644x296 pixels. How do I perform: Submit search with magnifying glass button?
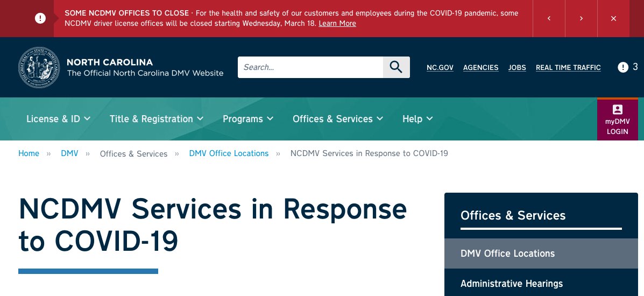point(397,67)
